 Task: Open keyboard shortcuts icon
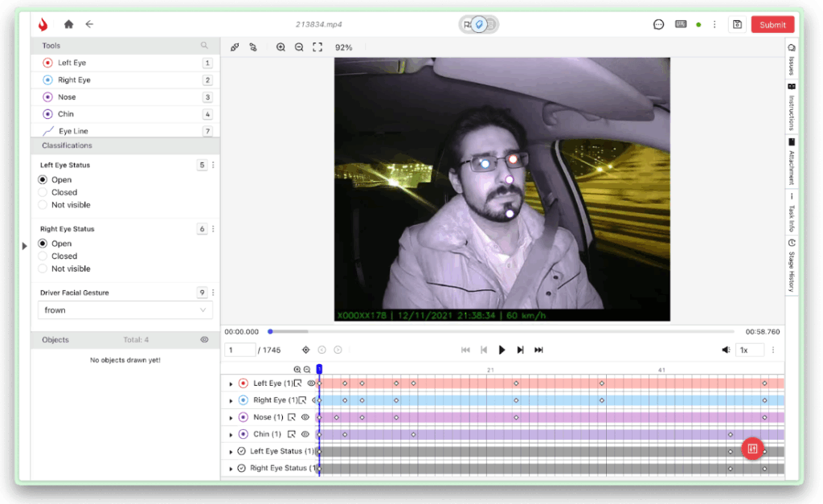click(x=681, y=24)
